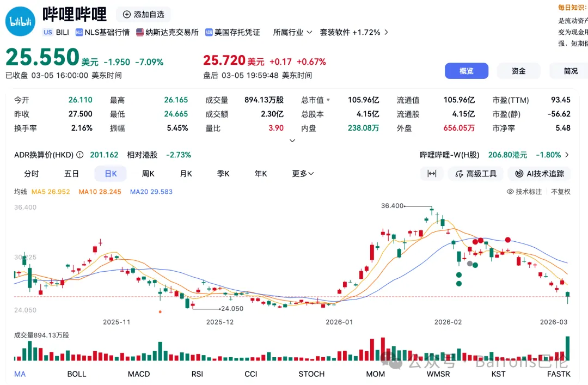Click the MA20 29.583 legend value
Viewport: 588px width, 385px height.
coord(151,192)
